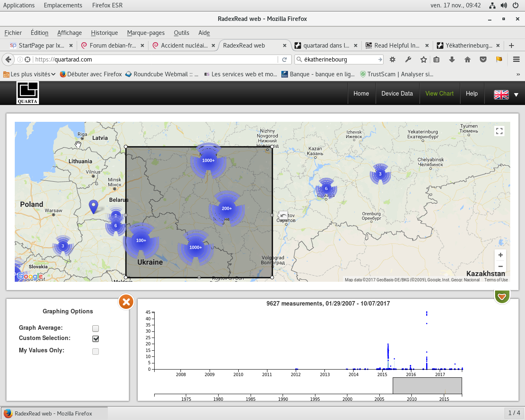Click the 1000+ cluster marker near Ukraine

pos(196,247)
